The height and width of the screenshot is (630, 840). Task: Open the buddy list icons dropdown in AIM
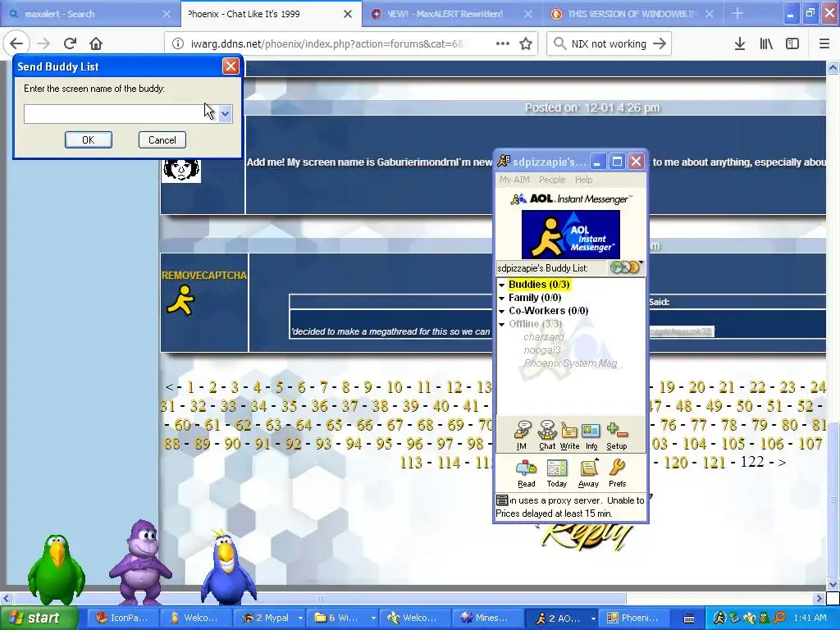[x=626, y=267]
